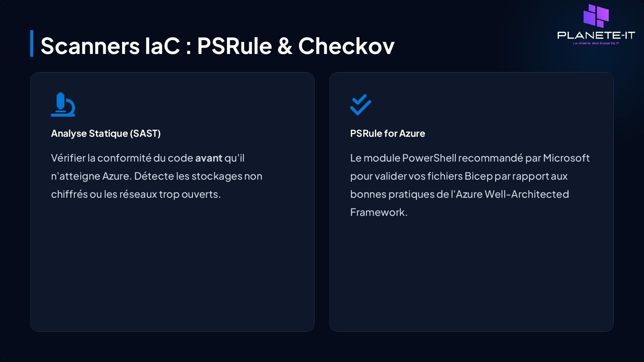This screenshot has width=644, height=362.
Task: Click the 'Analyse Statique (SAST)' heading
Action: click(106, 133)
